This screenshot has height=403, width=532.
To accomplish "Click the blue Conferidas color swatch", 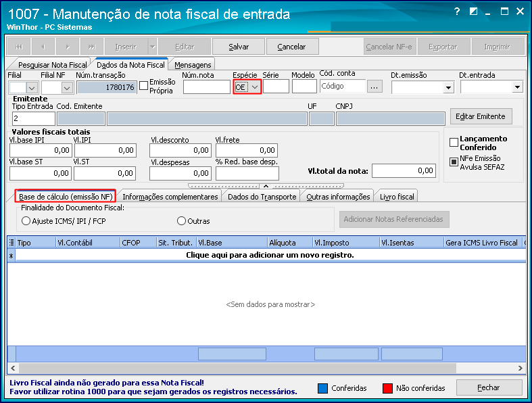I will (323, 388).
